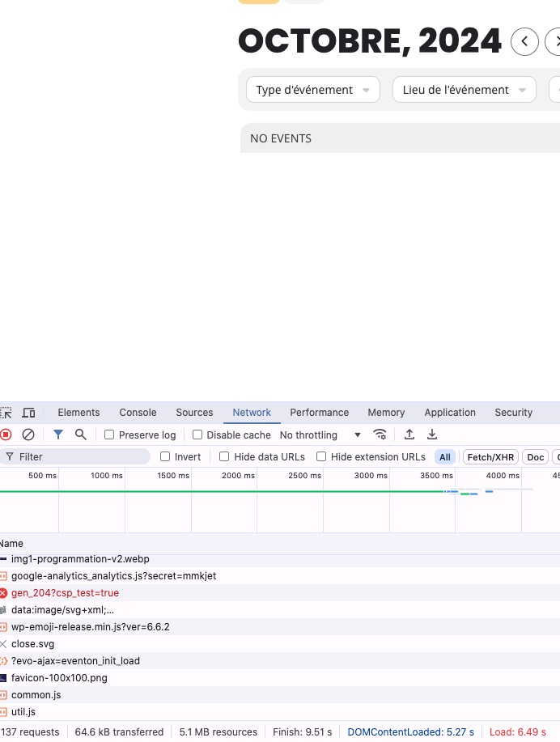Open Type d'événement dropdown
The height and width of the screenshot is (742, 560).
pos(313,90)
